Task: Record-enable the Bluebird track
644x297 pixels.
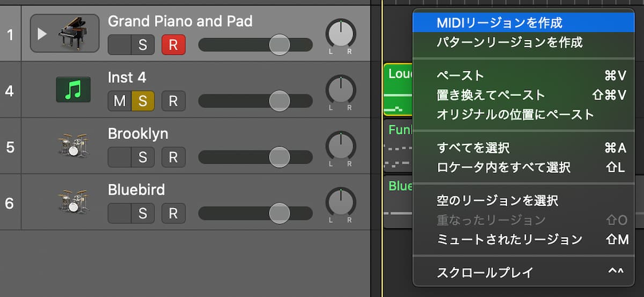Action: pyautogui.click(x=173, y=213)
